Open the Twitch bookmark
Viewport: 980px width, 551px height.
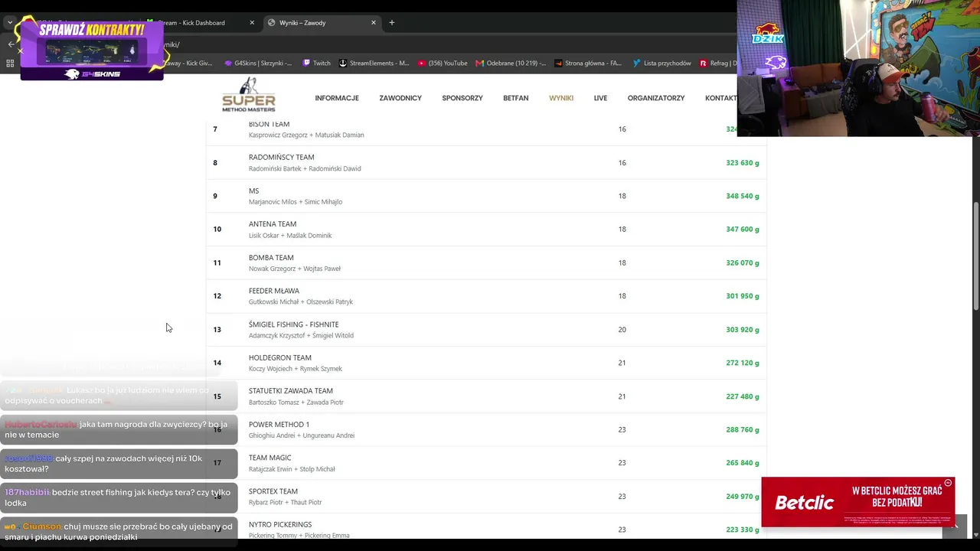point(316,64)
